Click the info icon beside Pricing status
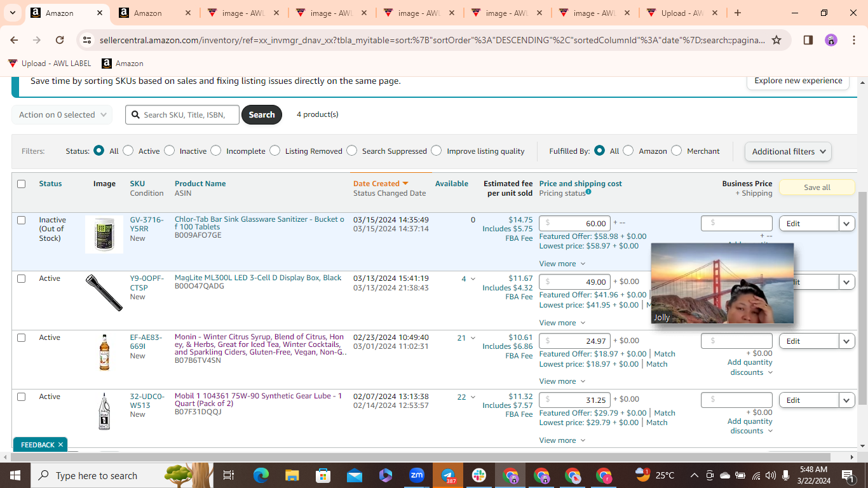The height and width of the screenshot is (488, 868). (588, 192)
